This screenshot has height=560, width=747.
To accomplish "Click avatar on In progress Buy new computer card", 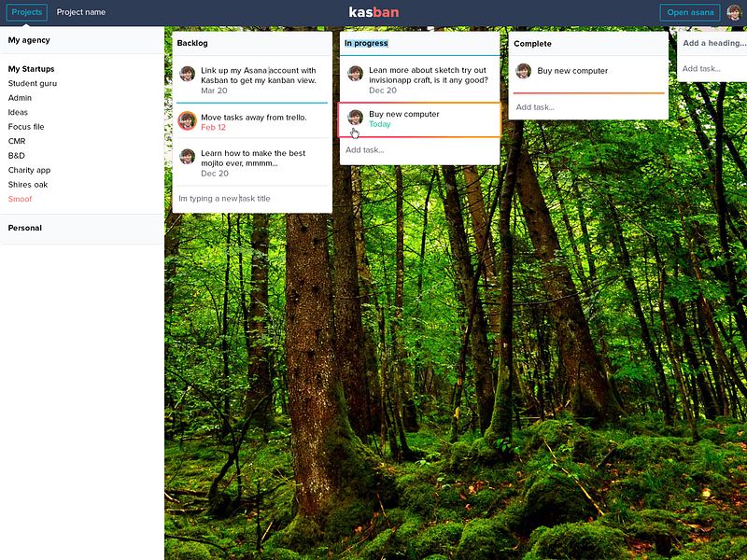I will (x=356, y=118).
